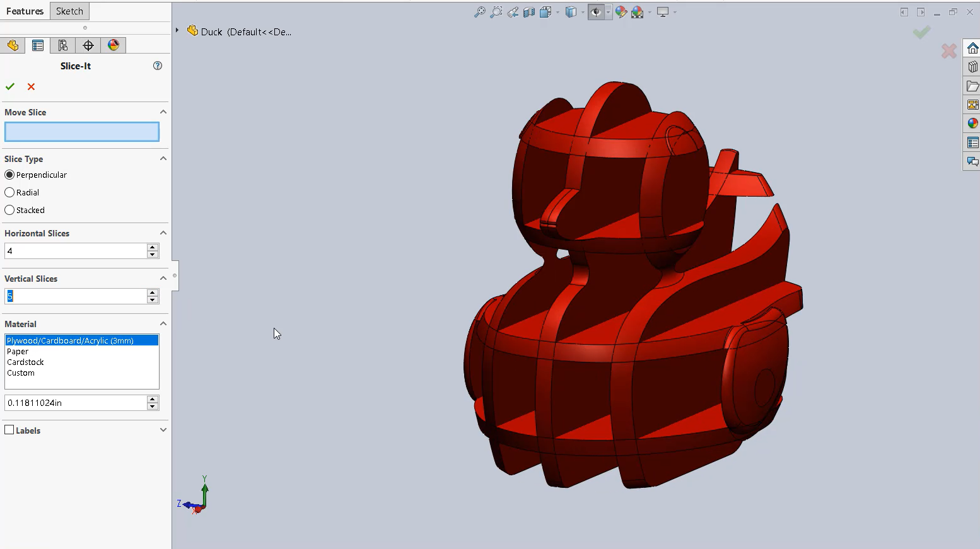This screenshot has height=549, width=980.
Task: Enable the Labels checkbox
Action: coord(9,430)
